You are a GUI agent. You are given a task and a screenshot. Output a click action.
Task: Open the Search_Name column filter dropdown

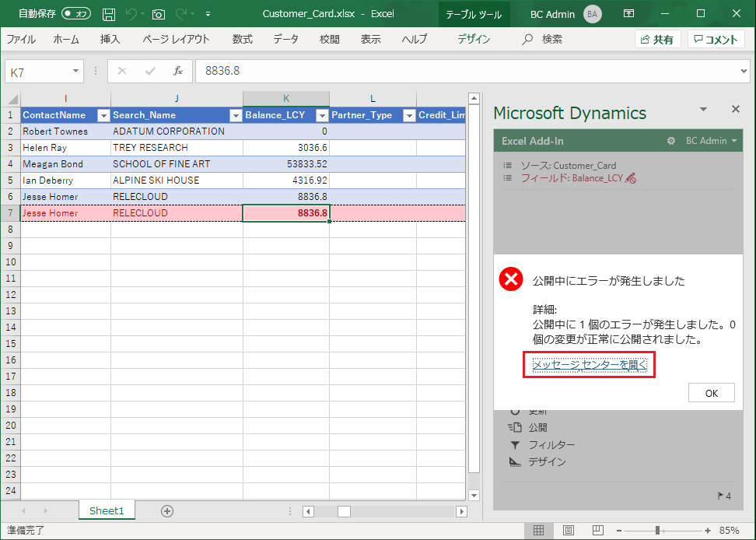236,115
